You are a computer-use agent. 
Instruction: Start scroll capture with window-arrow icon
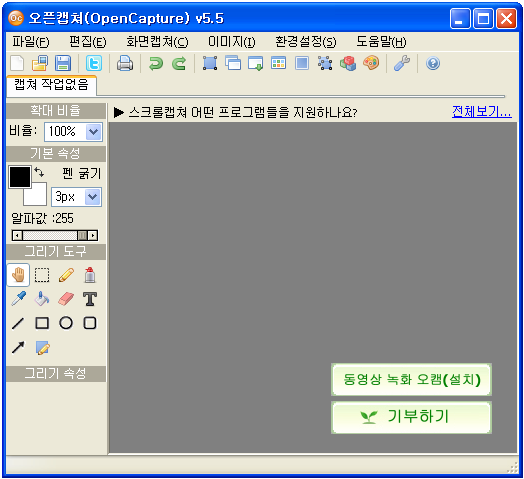[256, 63]
